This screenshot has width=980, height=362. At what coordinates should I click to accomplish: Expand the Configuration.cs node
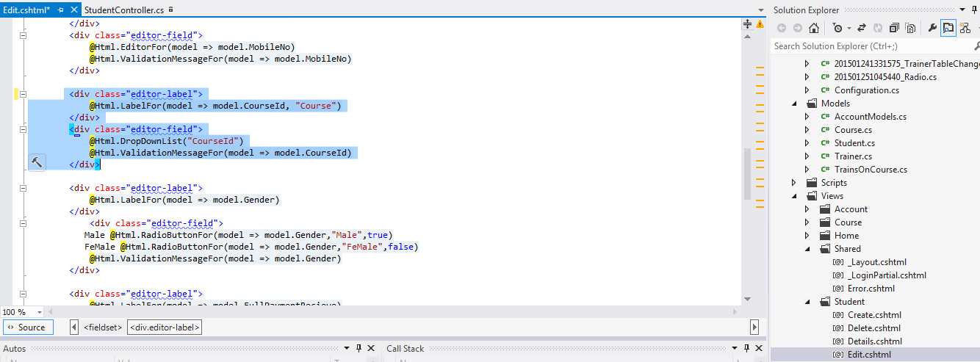(807, 90)
